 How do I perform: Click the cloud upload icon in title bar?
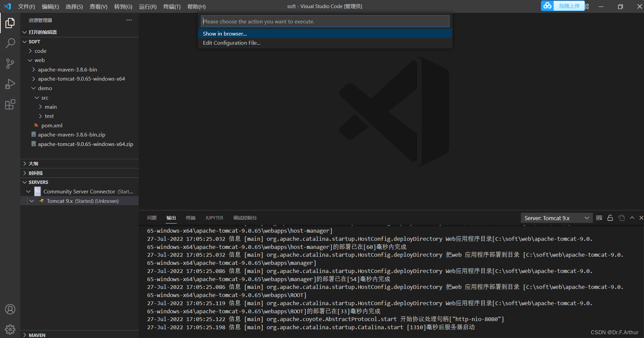547,6
